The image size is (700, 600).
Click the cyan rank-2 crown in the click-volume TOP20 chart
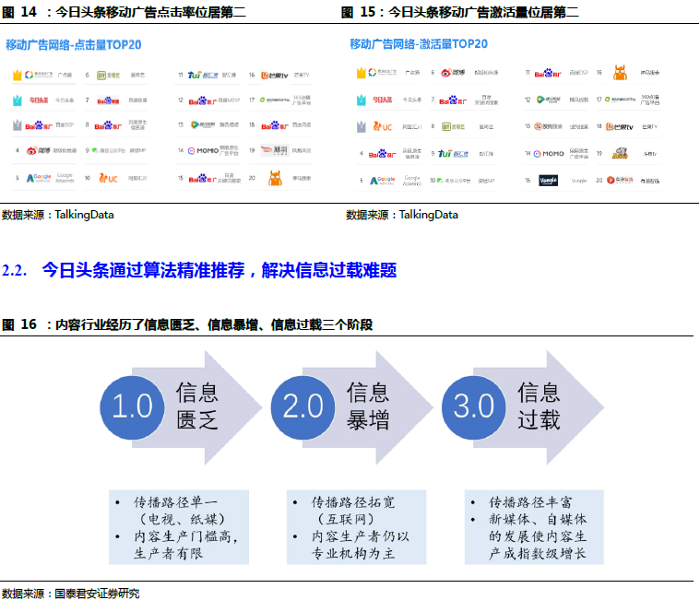(x=17, y=100)
